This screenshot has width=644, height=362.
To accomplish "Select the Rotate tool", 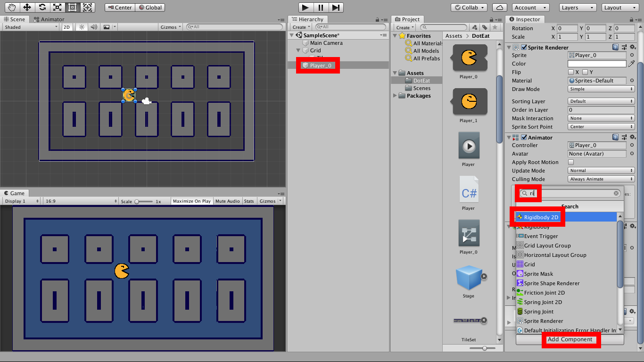I will [42, 7].
